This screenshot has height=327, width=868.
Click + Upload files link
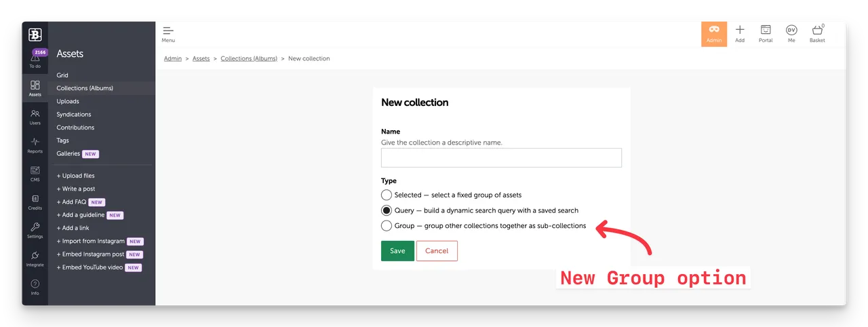pyautogui.click(x=76, y=176)
